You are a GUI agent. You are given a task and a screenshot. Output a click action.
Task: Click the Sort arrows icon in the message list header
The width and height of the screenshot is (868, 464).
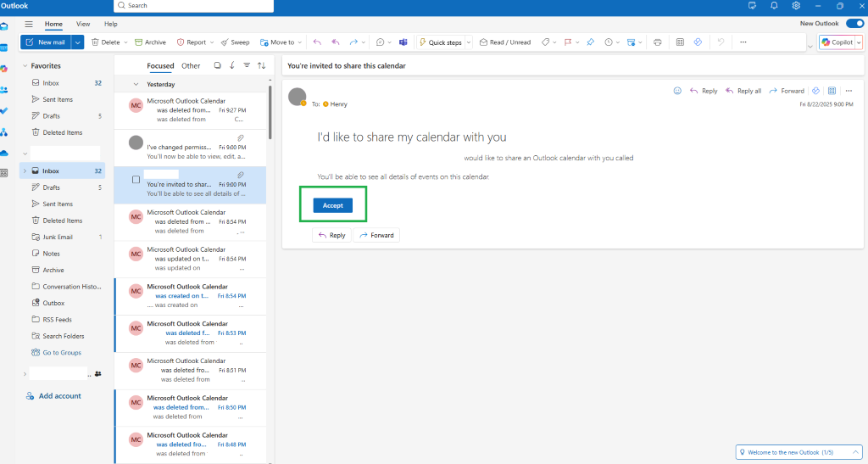[x=261, y=65]
